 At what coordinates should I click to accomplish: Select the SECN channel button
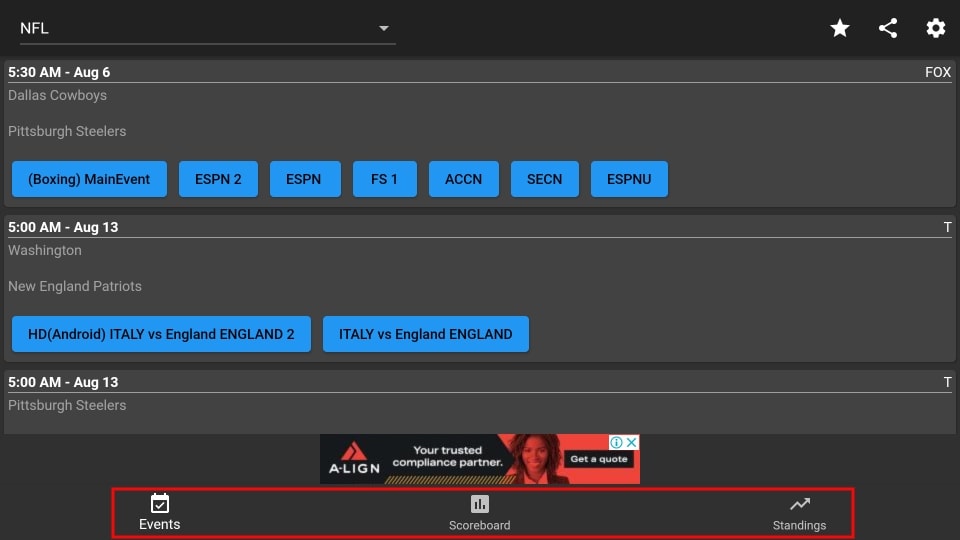[x=544, y=179]
